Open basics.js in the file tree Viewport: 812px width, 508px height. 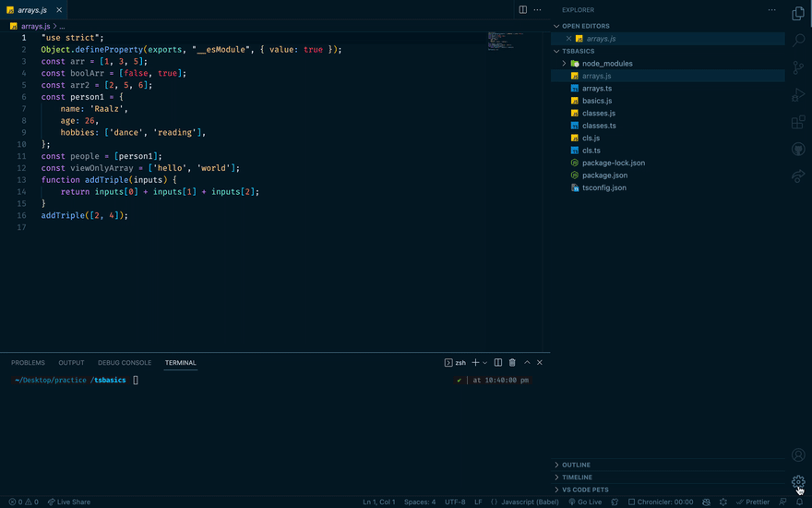[668, 101]
